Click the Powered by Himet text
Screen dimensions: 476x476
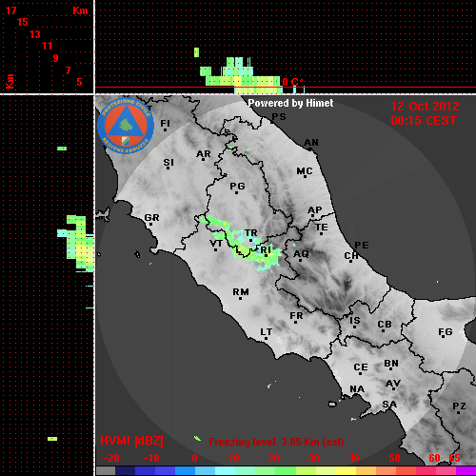290,103
